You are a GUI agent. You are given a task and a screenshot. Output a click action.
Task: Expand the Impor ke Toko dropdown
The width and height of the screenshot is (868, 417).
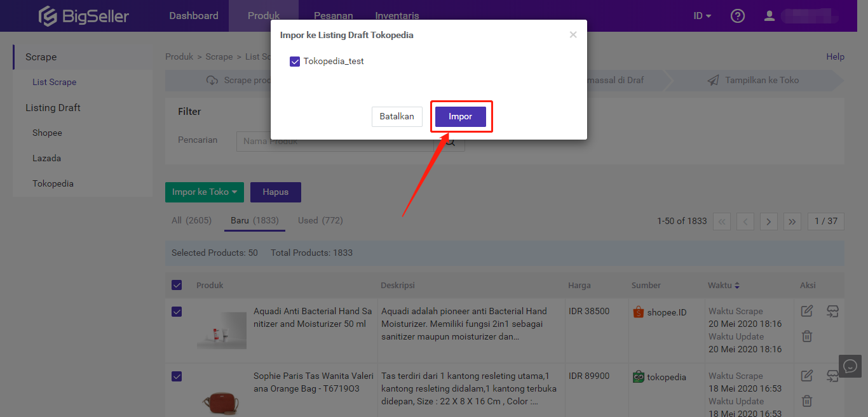click(205, 192)
